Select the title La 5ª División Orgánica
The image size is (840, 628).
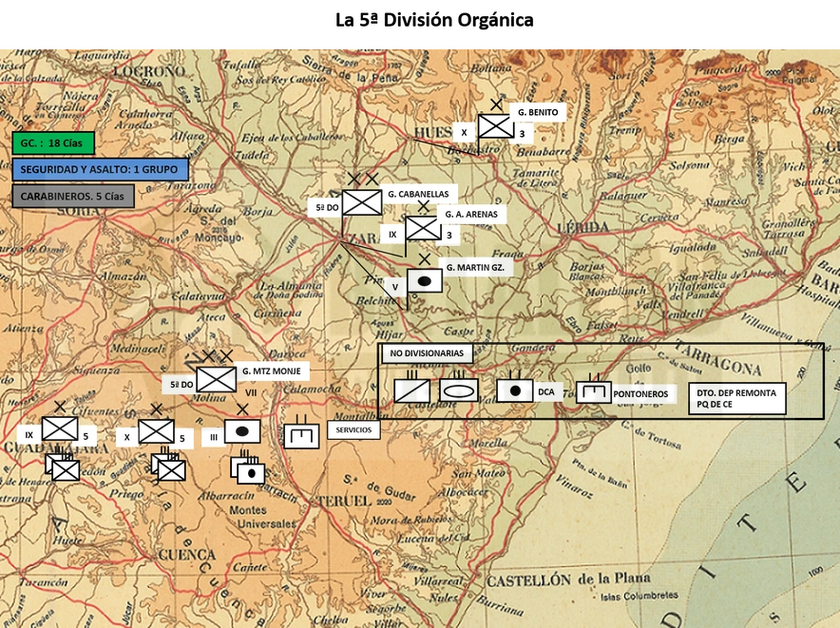coord(434,20)
